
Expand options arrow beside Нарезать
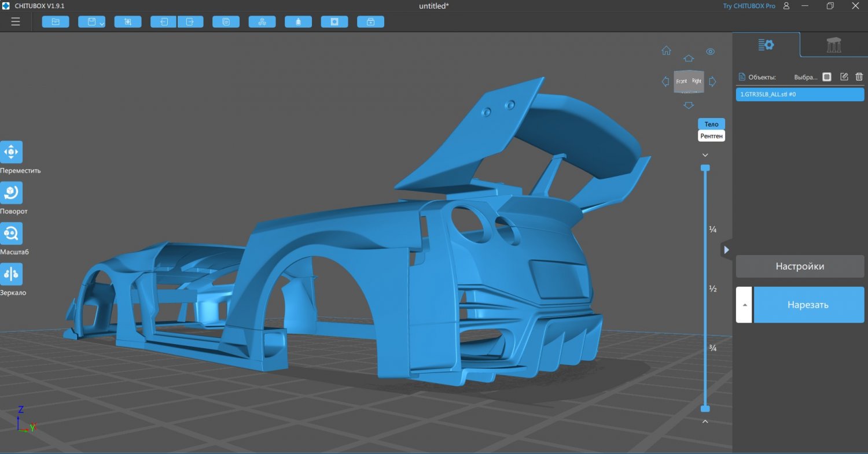point(744,305)
